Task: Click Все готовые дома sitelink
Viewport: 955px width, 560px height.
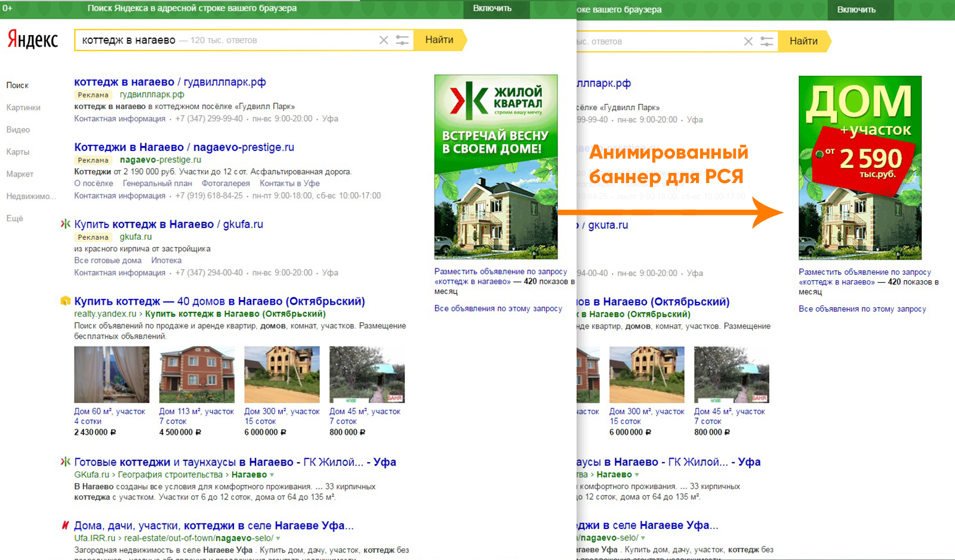Action: 108,261
